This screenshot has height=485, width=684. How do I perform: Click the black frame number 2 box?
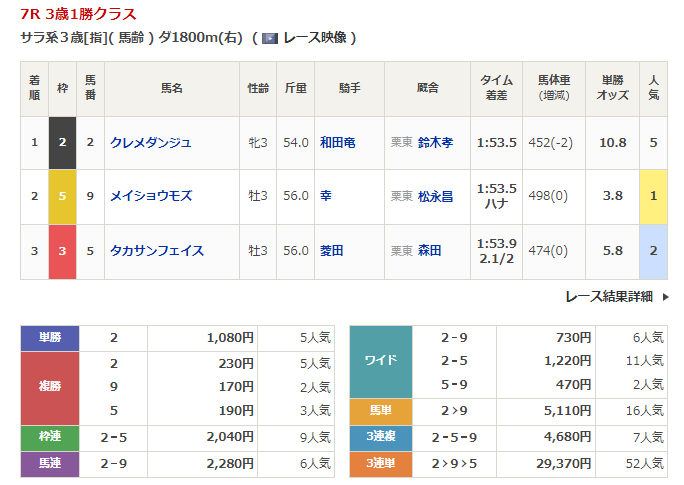(62, 142)
